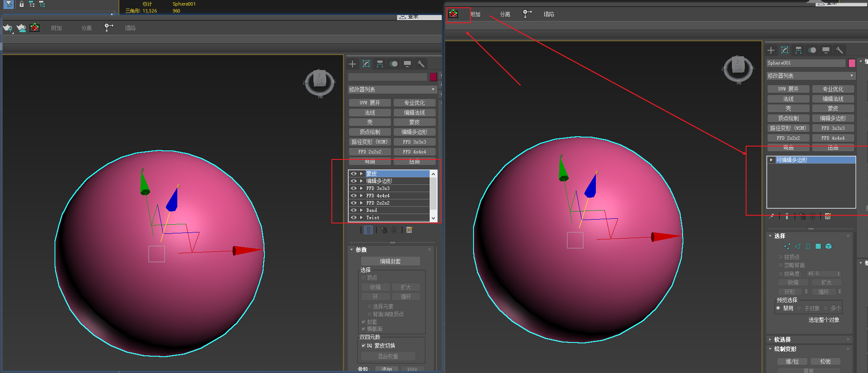Open the Motion tab icon in left window
The height and width of the screenshot is (373, 868).
click(x=394, y=64)
